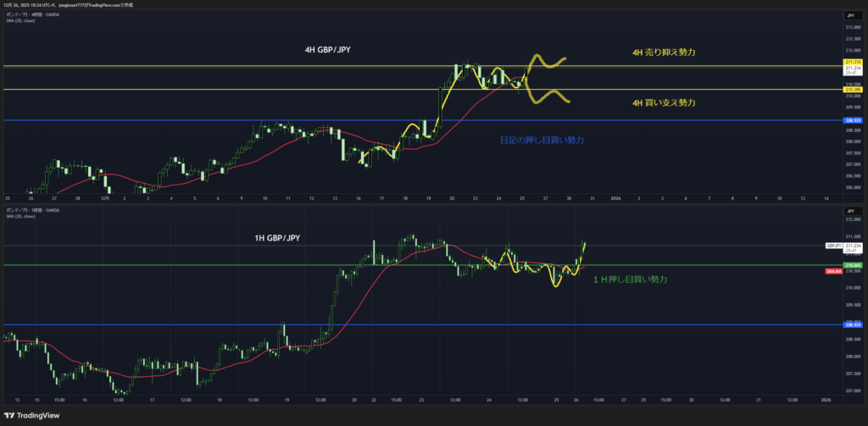
Task: Open the JPY currency selector on bottom chart
Action: pyautogui.click(x=849, y=209)
